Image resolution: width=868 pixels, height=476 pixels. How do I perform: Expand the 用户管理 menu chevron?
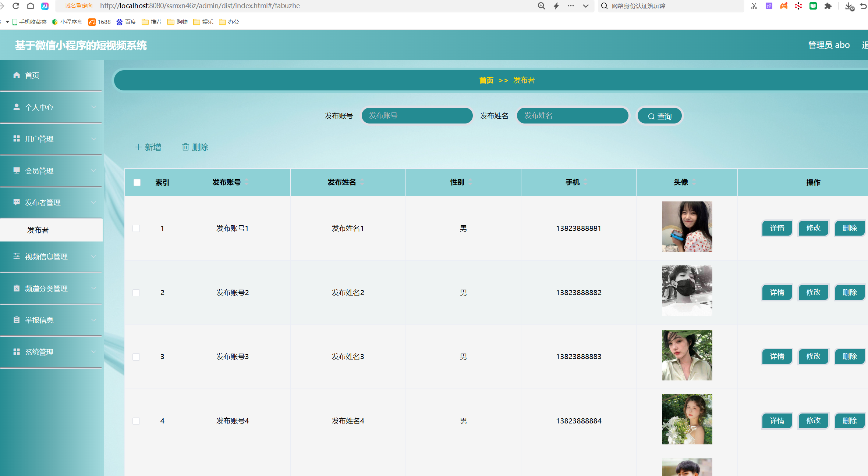coord(94,139)
